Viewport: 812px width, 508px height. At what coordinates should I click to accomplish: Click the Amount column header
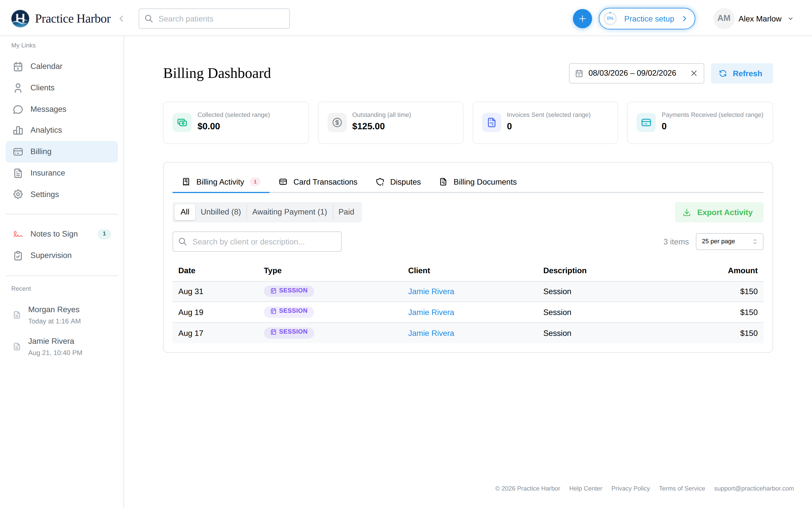[743, 270]
